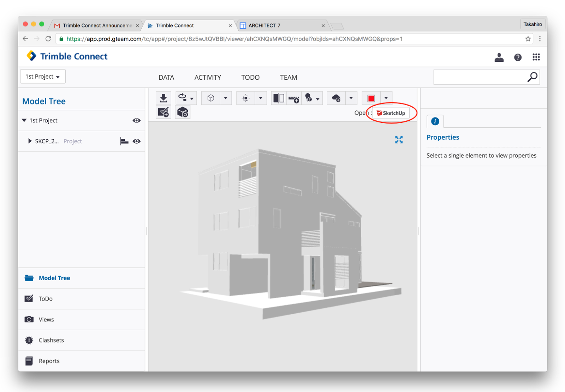565x392 pixels.
Task: Select the orbit camera tool
Action: coord(182,97)
